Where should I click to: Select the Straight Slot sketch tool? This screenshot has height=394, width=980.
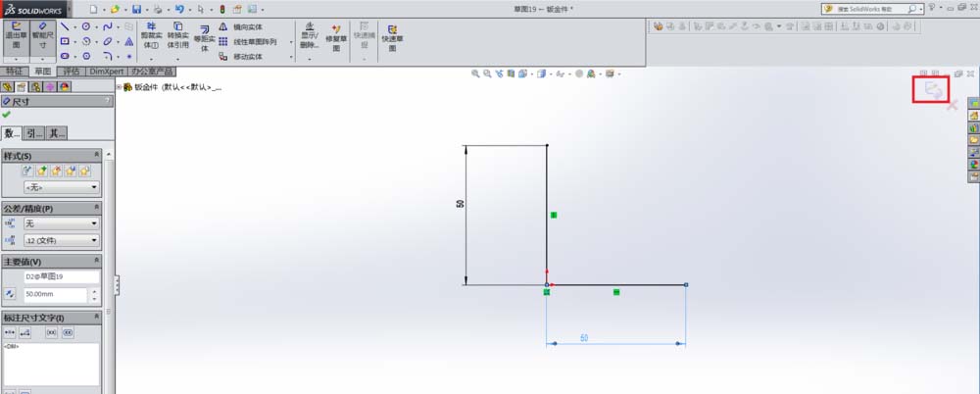coord(65,56)
